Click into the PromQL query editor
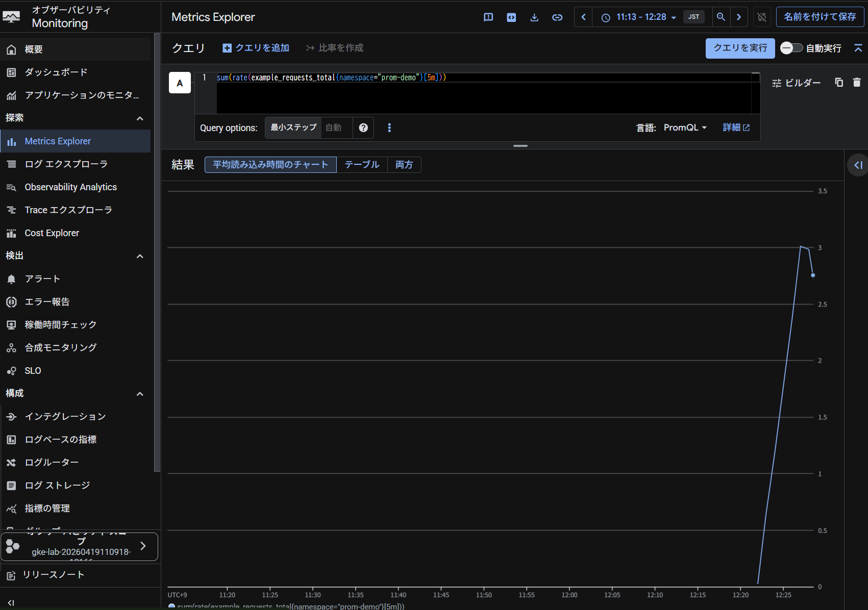The width and height of the screenshot is (868, 610). coord(483,93)
